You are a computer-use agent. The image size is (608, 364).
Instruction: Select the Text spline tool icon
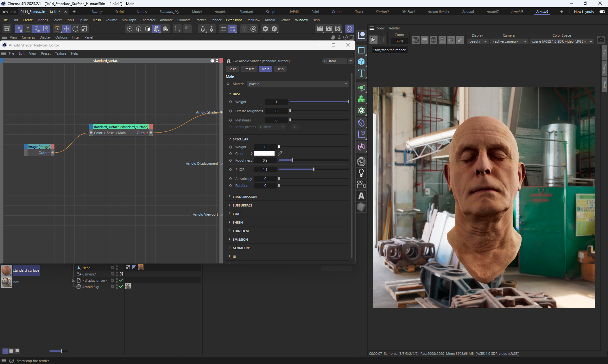click(x=361, y=73)
